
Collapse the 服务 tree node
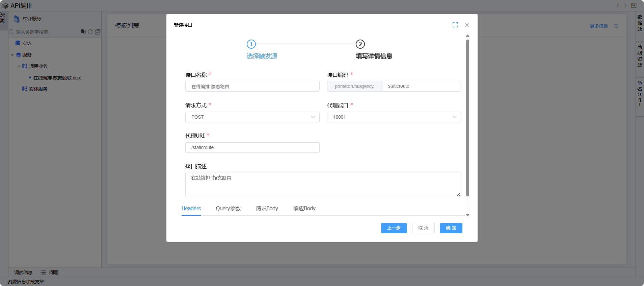pyautogui.click(x=12, y=55)
